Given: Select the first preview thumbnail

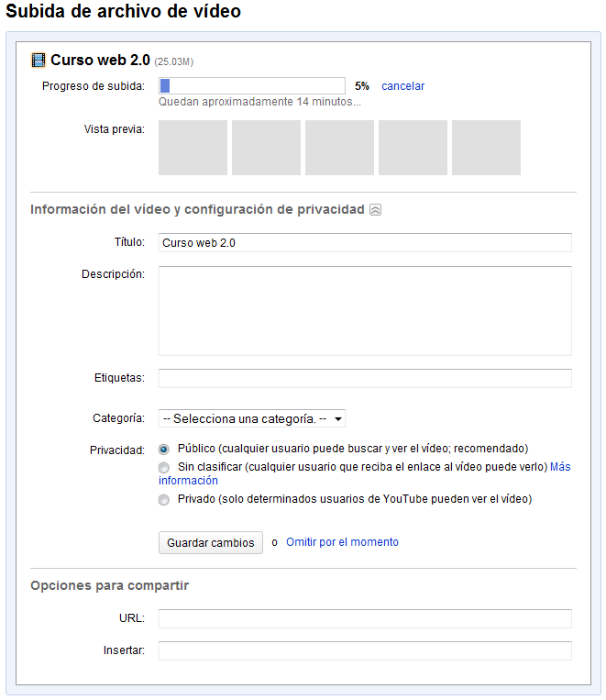Looking at the screenshot, I should (193, 148).
